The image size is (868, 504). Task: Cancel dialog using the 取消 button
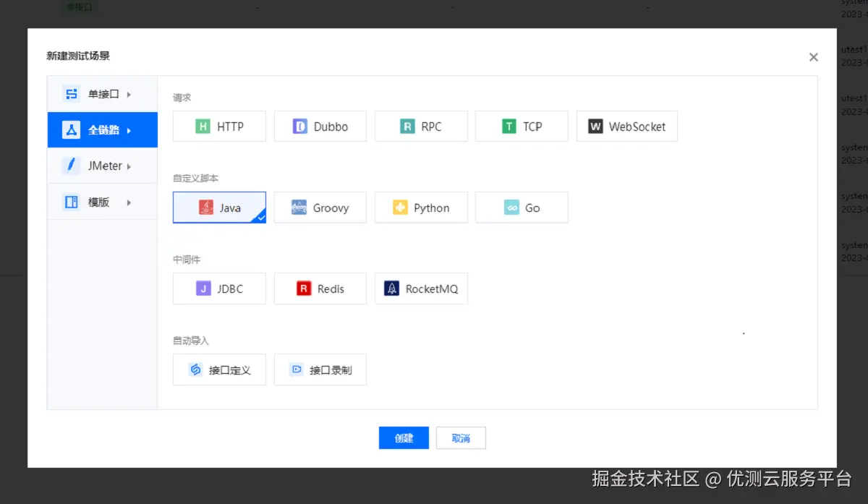point(461,437)
